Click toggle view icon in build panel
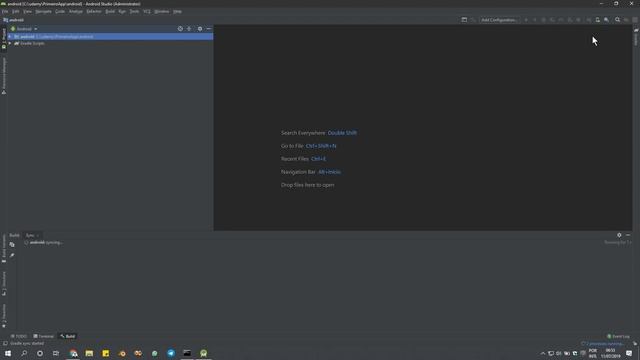 pos(12,244)
